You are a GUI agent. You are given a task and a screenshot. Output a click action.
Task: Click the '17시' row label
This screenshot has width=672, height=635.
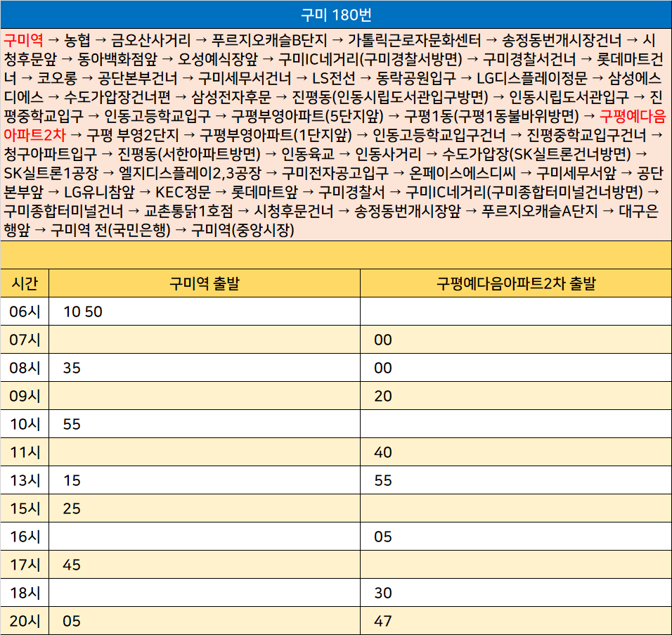click(25, 565)
